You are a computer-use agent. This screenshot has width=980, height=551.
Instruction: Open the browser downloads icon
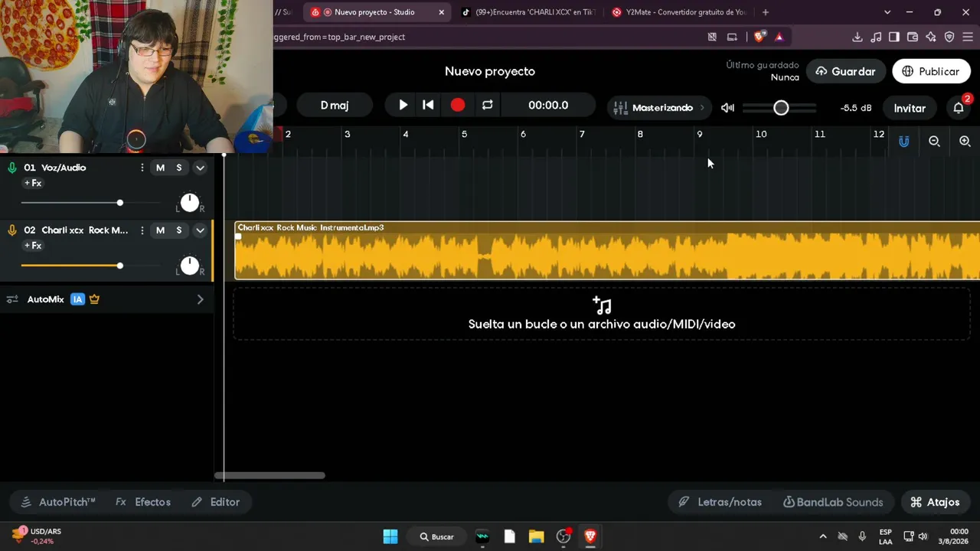click(857, 37)
